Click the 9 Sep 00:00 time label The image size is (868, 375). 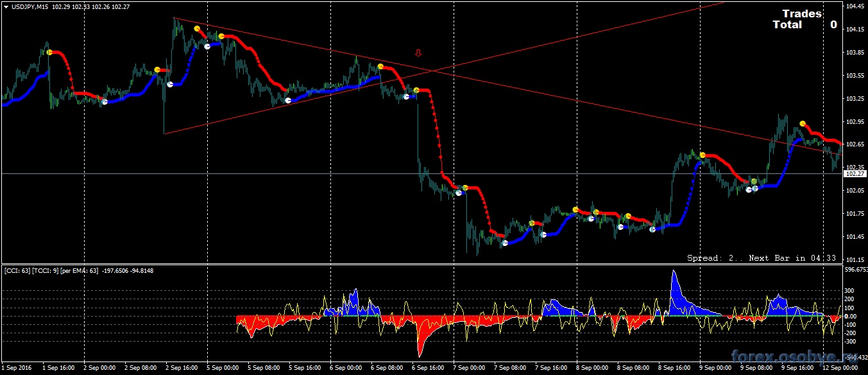click(716, 369)
